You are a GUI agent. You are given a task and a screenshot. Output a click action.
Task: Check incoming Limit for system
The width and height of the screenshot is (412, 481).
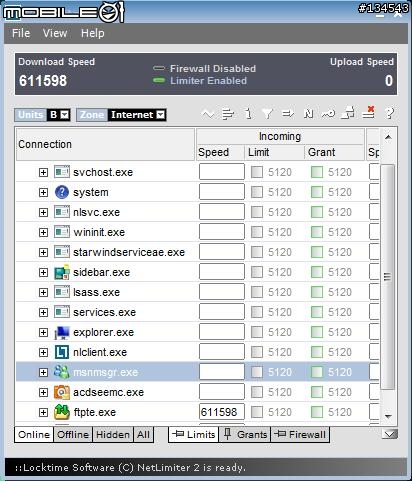[x=257, y=192]
